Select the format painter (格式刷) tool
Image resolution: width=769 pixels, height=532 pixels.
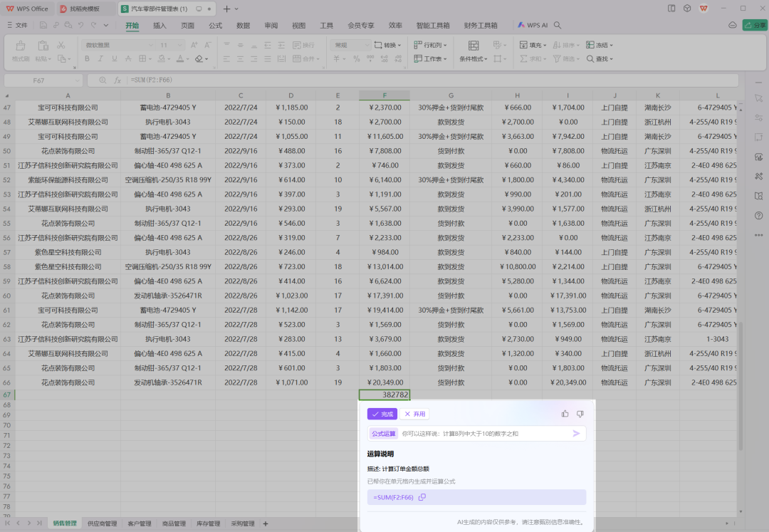pyautogui.click(x=21, y=44)
